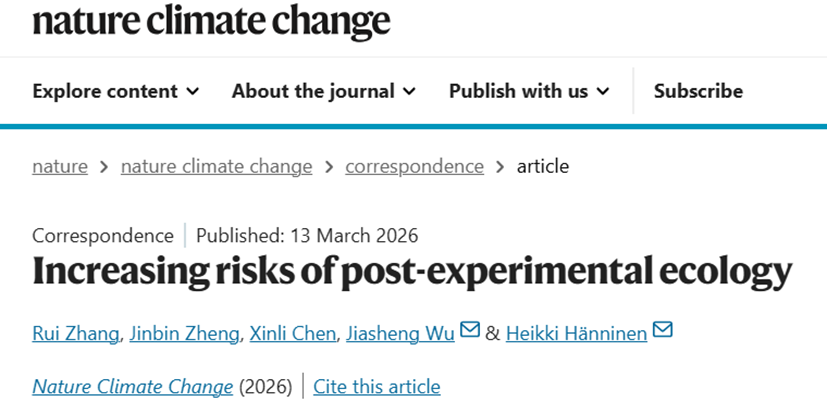
Task: Expand the Publish with us chevron
Action: (602, 91)
